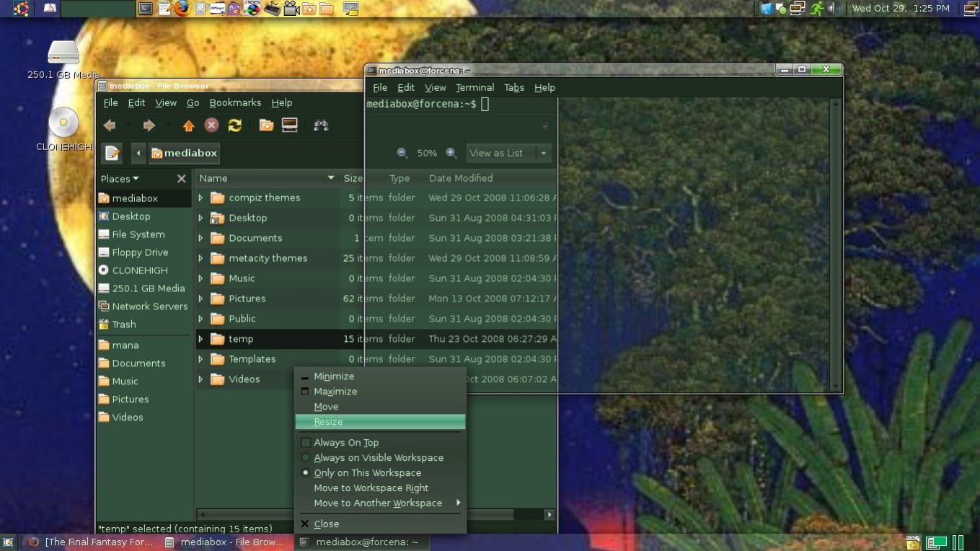
Task: Open the Bookmarks menu in File Browser
Action: [235, 102]
